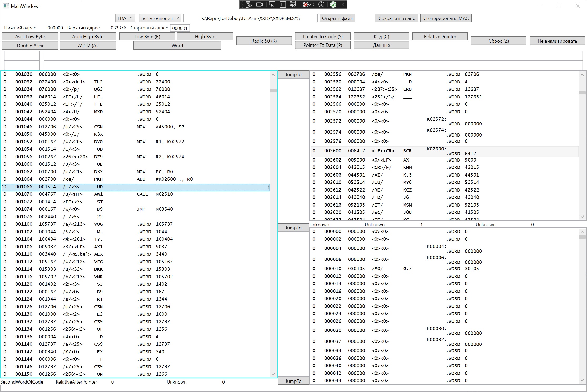Click the top JumpTo button

click(293, 74)
